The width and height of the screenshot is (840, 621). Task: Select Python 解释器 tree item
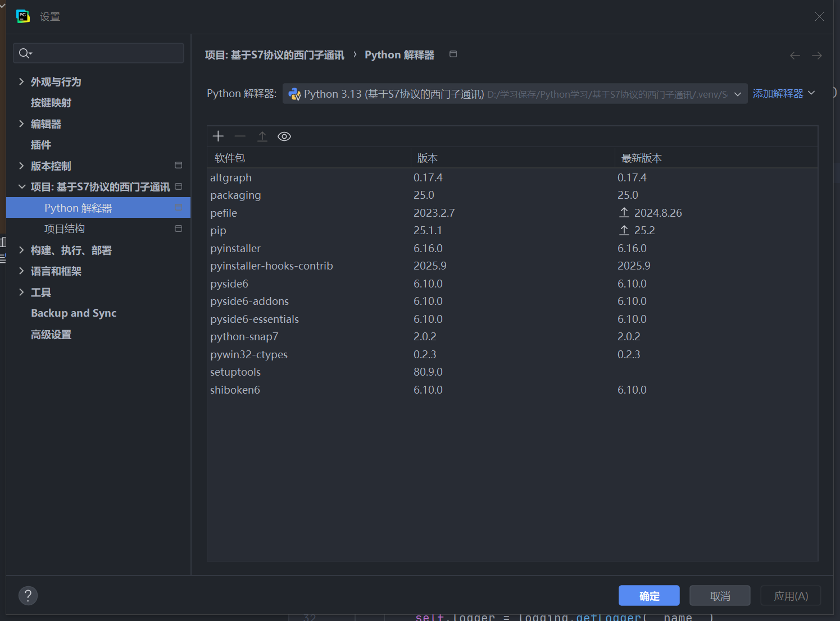point(98,208)
